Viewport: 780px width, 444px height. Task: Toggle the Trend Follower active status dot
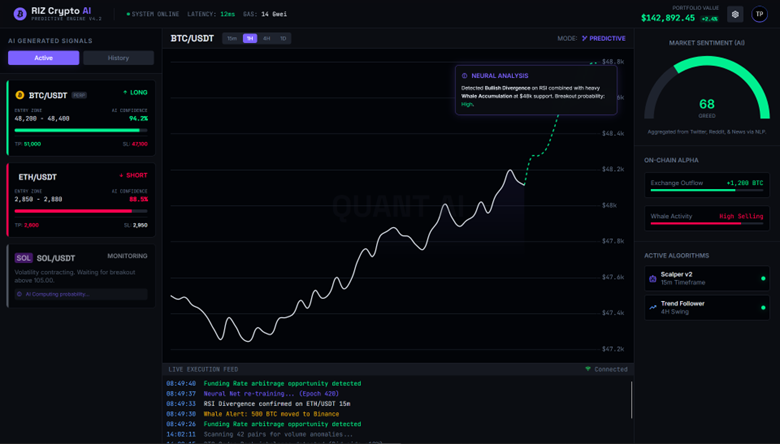tap(763, 308)
